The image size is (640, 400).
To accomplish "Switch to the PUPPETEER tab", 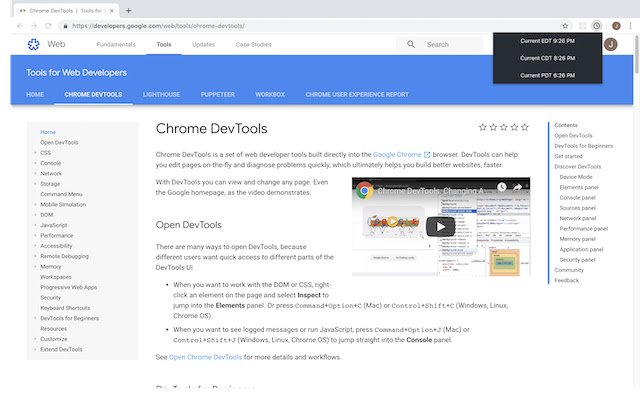I will coord(218,94).
